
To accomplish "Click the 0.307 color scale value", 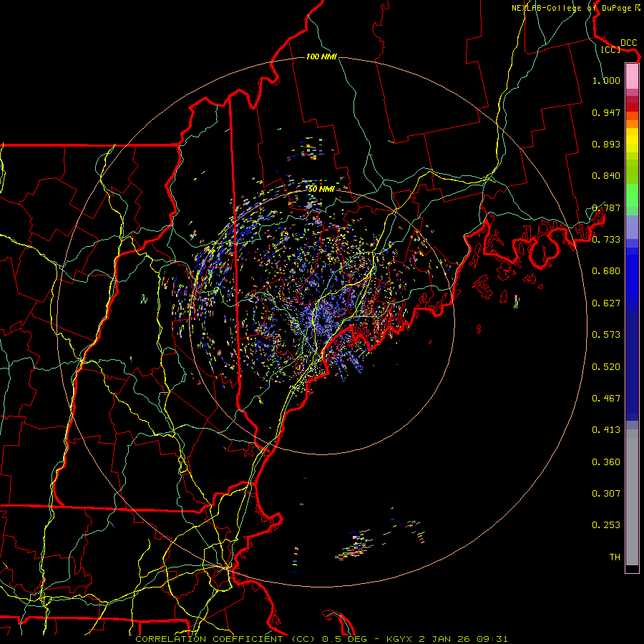I will pos(606,494).
